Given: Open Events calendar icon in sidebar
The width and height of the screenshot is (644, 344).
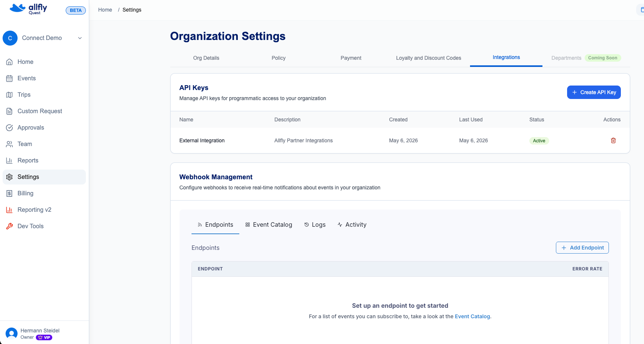Looking at the screenshot, I should [10, 78].
